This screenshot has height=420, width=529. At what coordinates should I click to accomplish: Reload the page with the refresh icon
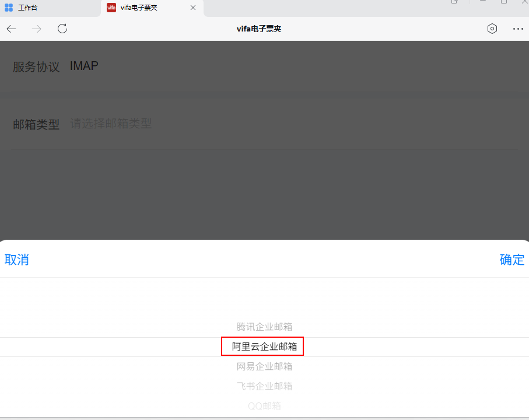coord(62,29)
